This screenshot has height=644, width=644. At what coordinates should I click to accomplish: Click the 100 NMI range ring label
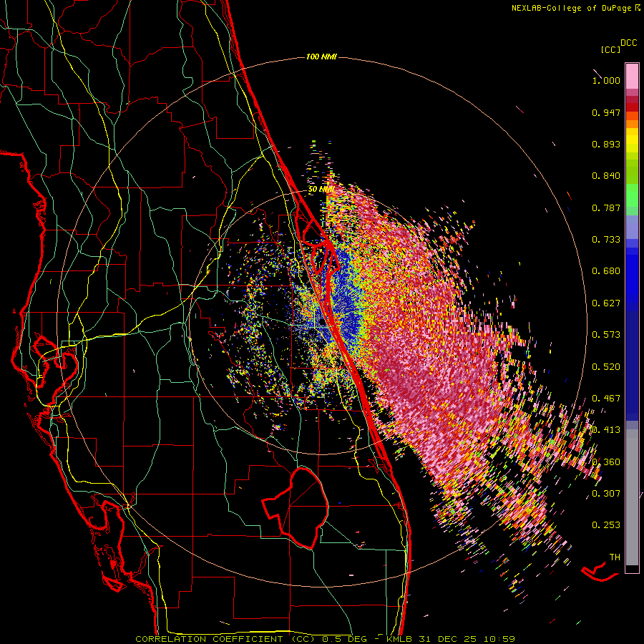pos(321,57)
